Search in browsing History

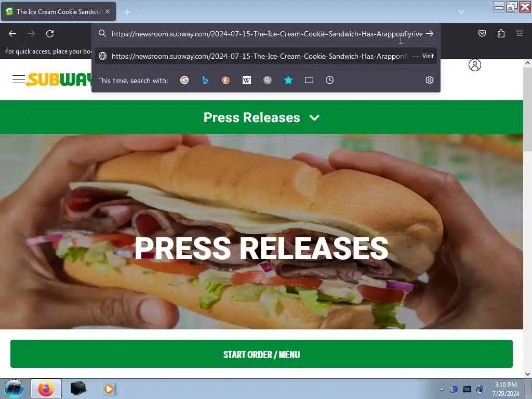(330, 80)
